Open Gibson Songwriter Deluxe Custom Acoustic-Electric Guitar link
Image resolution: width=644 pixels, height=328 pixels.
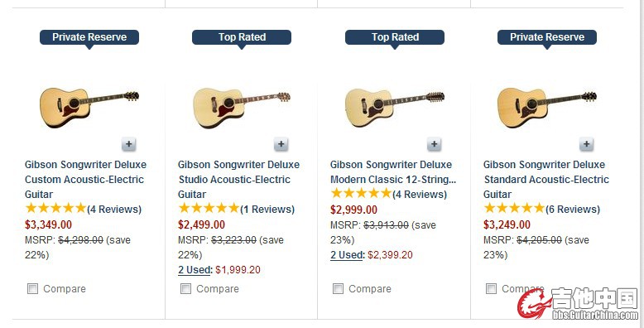85,179
